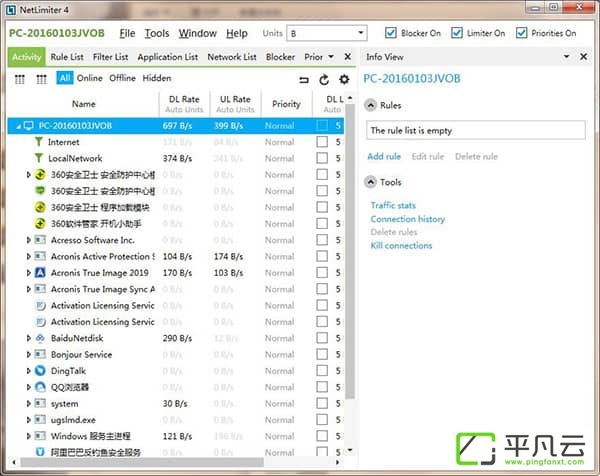Switch to the Rule List tab
600x476 pixels.
pyautogui.click(x=67, y=57)
